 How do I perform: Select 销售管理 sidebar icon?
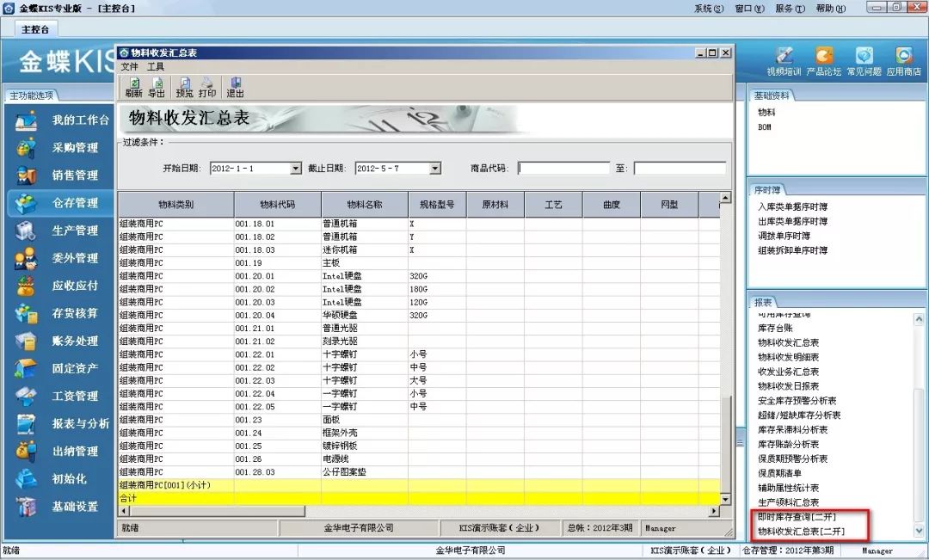click(x=26, y=176)
